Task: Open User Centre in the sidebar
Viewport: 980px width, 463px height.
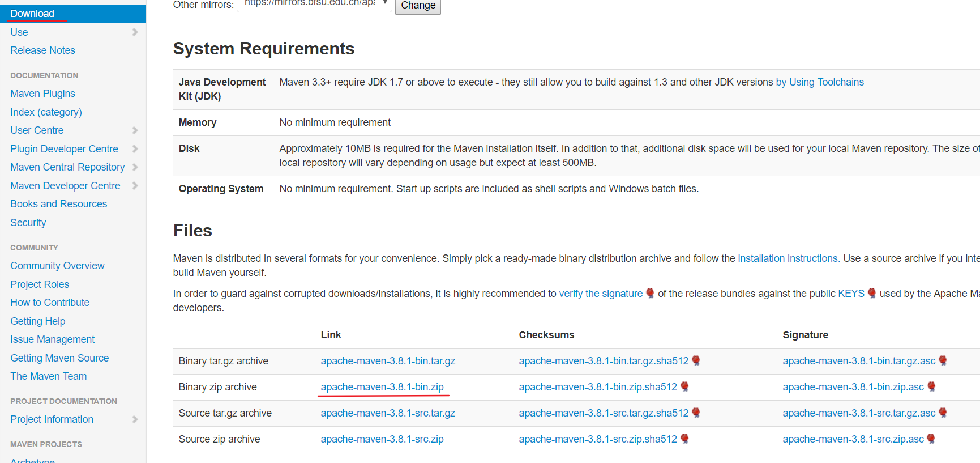Action: (37, 130)
